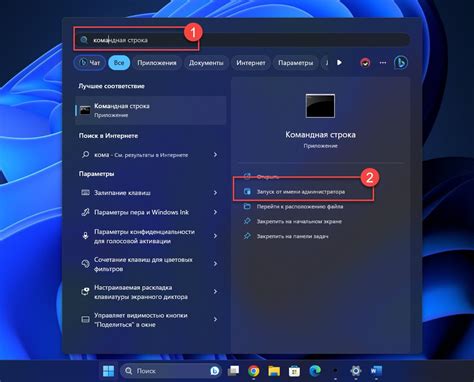Open File Explorer in the taskbar
Screen dimensions: 474x382
coord(274,371)
